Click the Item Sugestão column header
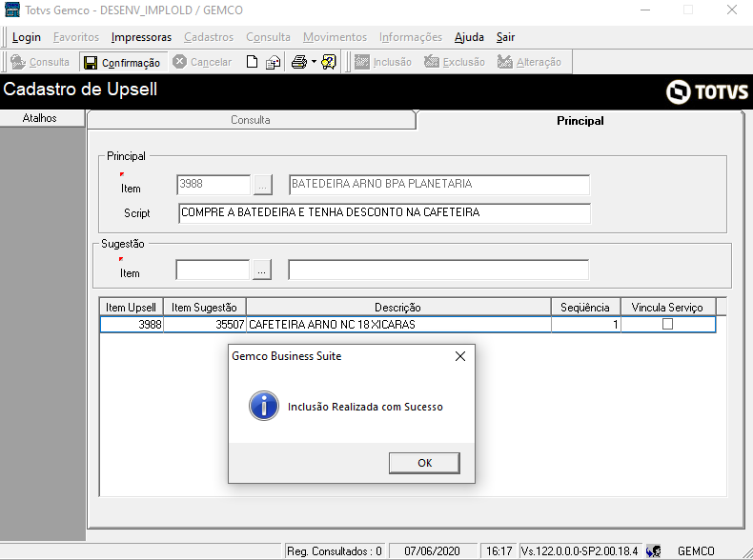 pos(205,307)
